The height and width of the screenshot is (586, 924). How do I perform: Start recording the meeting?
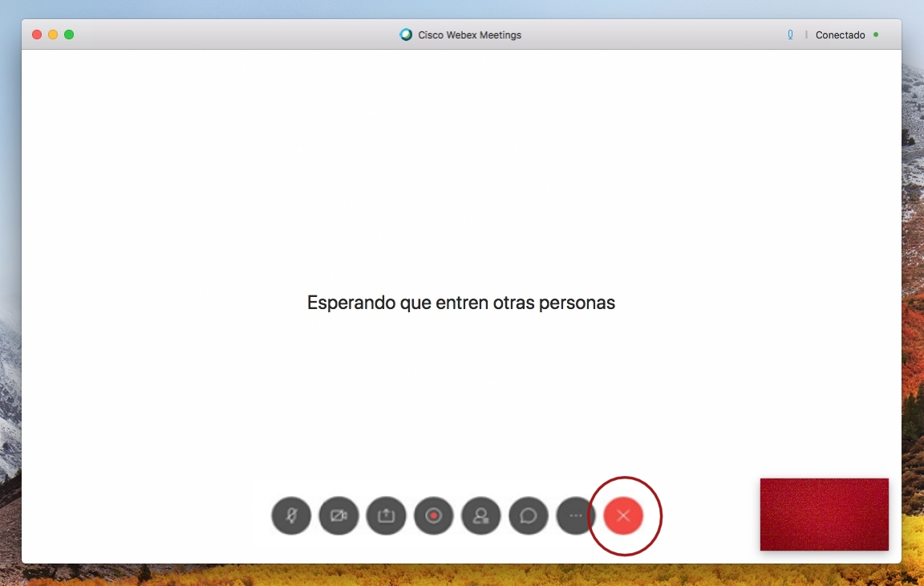(x=434, y=515)
